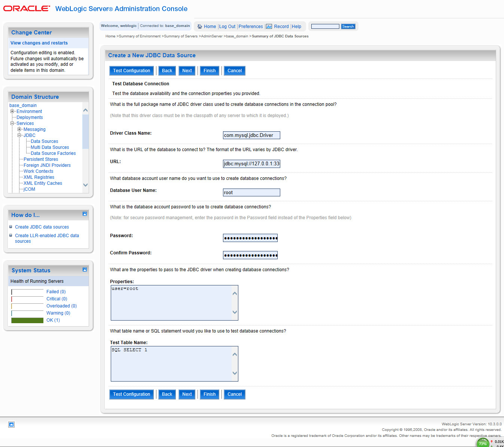
Task: Click the footer panel toggle icon
Action: coord(12,425)
